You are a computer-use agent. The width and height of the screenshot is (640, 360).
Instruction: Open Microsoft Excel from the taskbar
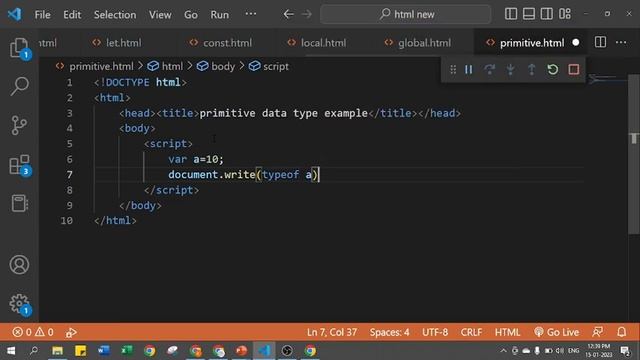pos(127,350)
